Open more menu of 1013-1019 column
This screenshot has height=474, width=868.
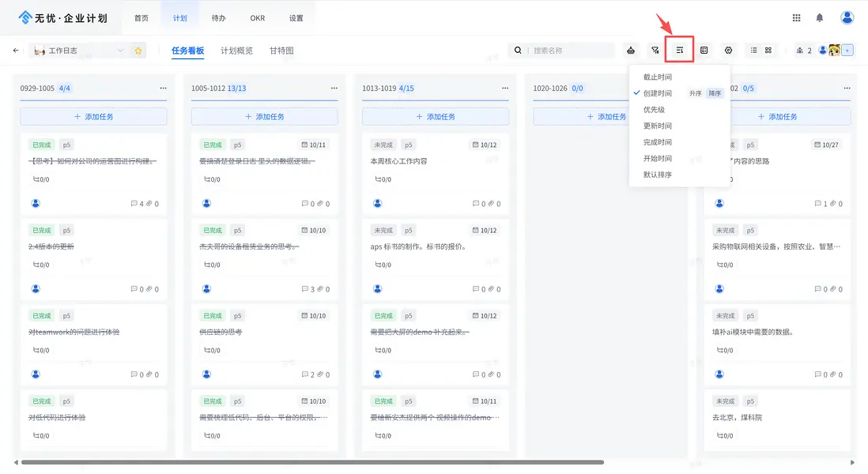pyautogui.click(x=505, y=88)
